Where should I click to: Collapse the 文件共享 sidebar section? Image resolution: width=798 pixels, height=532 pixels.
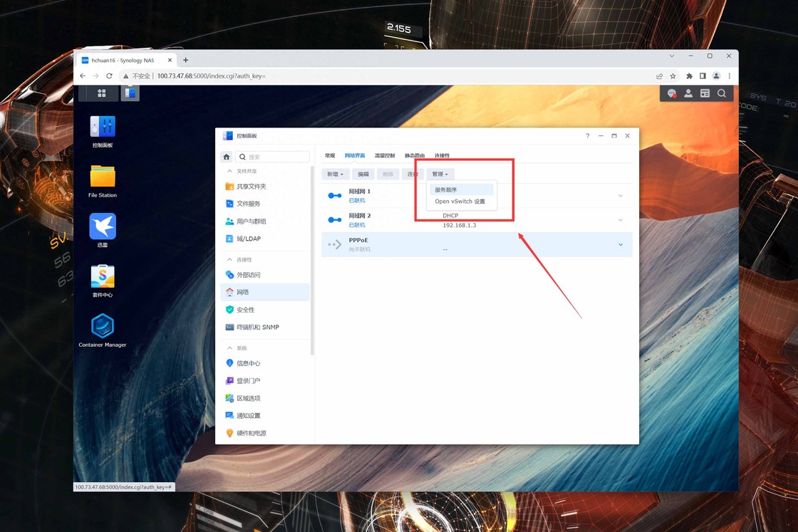click(x=229, y=171)
